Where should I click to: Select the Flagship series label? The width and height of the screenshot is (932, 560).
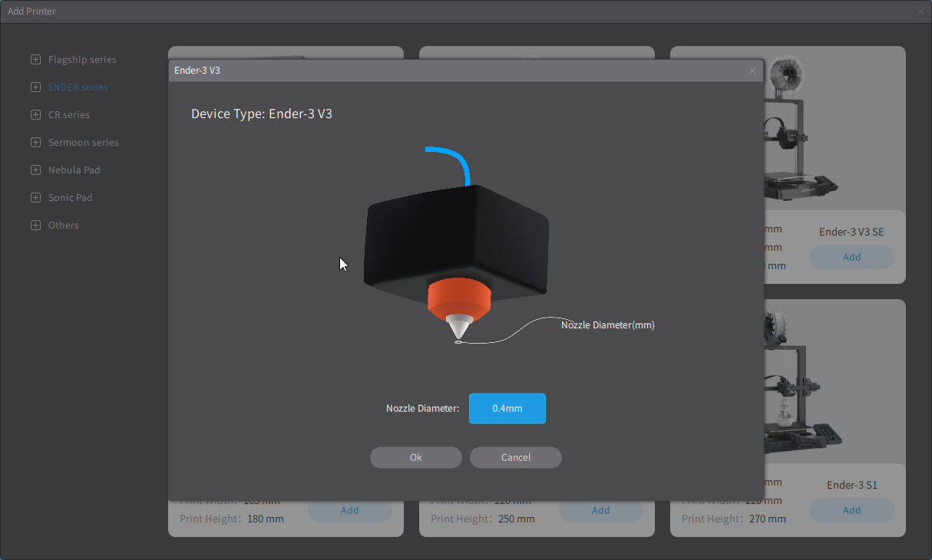point(82,60)
